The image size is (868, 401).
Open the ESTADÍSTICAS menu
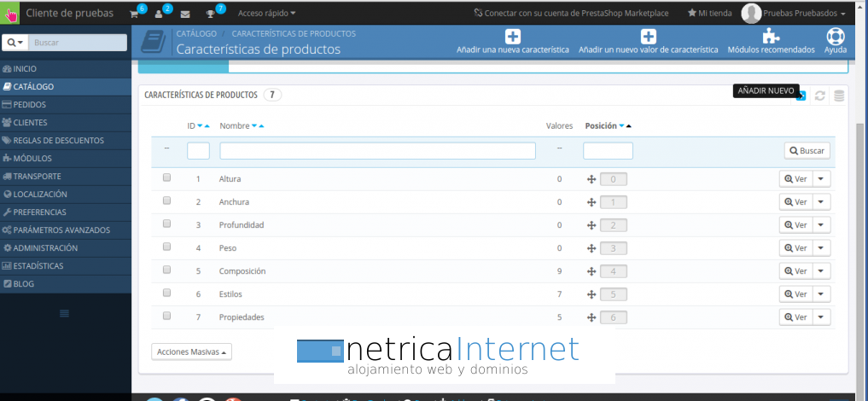tap(66, 266)
